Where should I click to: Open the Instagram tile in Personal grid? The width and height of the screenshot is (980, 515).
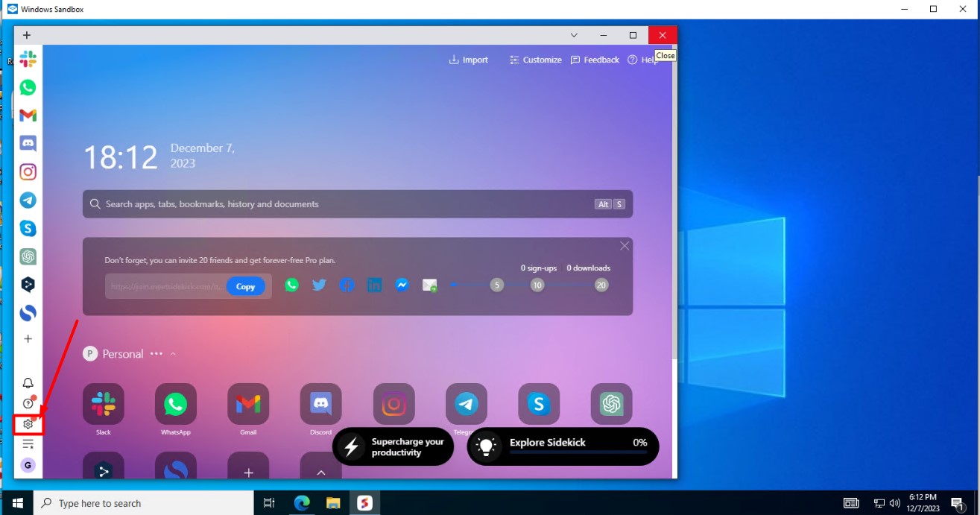coord(393,404)
